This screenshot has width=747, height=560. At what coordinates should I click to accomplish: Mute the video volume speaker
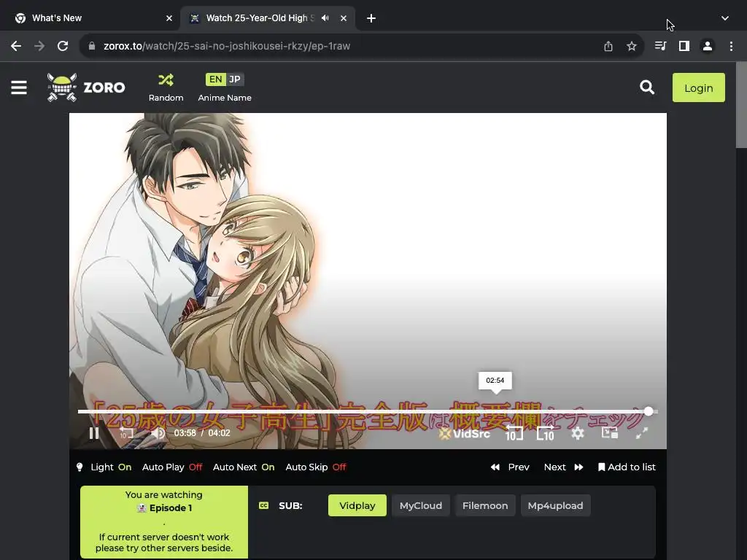tap(158, 433)
